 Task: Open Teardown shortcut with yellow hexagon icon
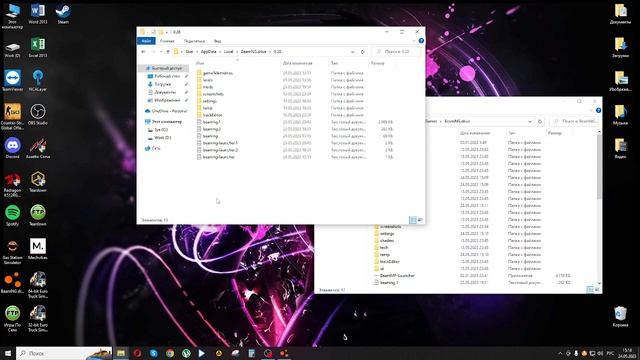[x=38, y=182]
